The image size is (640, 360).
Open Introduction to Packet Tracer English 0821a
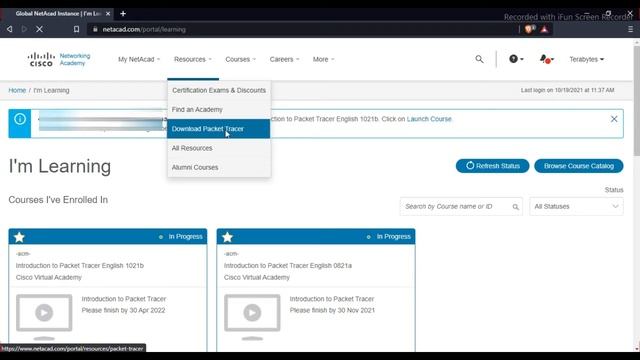[288, 265]
